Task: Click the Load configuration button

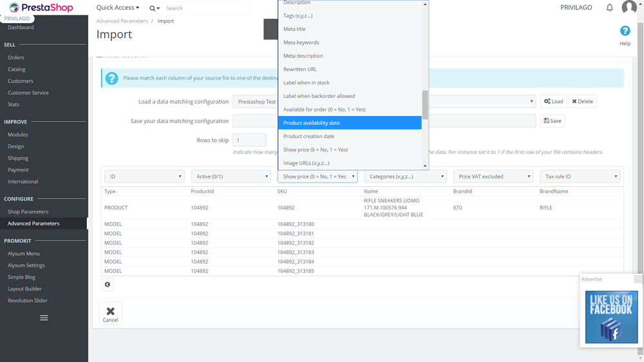Action: pyautogui.click(x=553, y=102)
